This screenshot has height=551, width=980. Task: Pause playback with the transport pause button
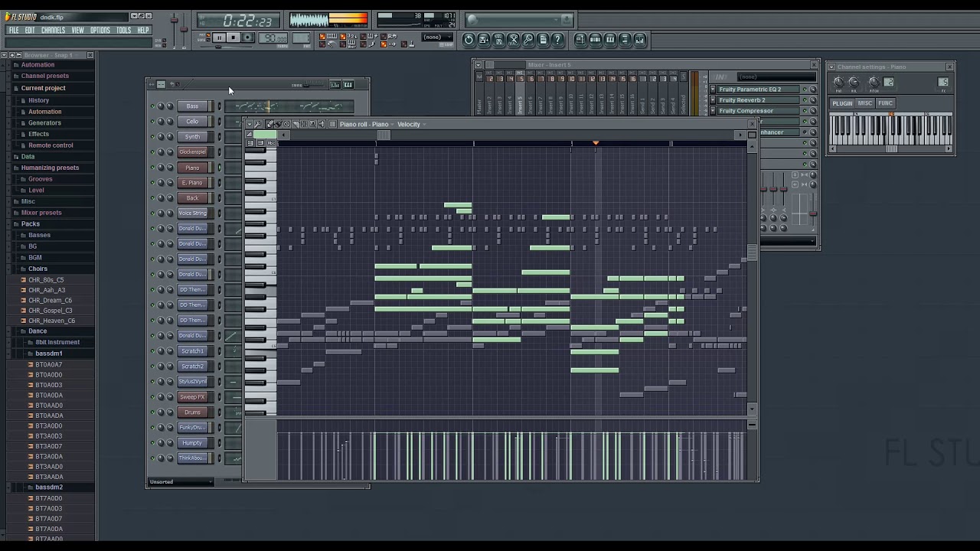point(219,37)
